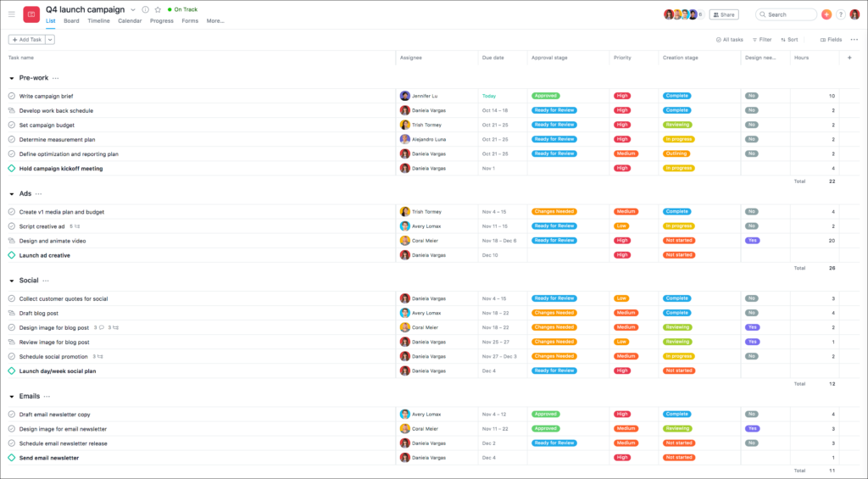Viewport: 868px width, 479px height.
Task: Open project info details icon
Action: (x=146, y=9)
